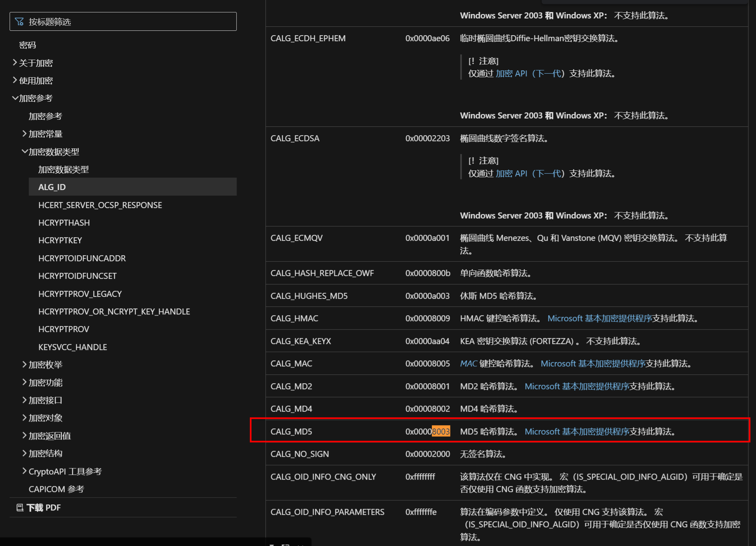Go to KEYSVCC_HANDLE entry
The height and width of the screenshot is (546, 756).
(x=72, y=347)
